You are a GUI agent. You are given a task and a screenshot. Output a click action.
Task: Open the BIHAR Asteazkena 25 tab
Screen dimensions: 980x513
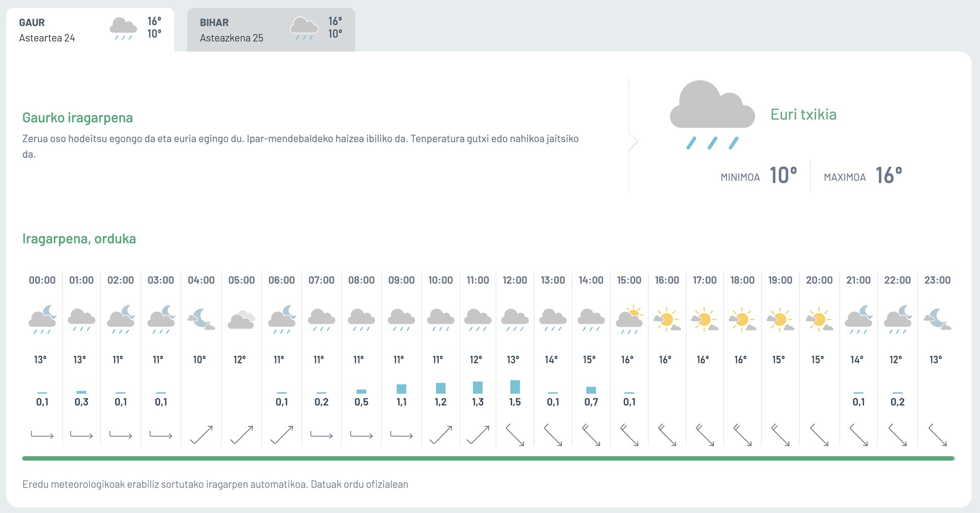271,30
